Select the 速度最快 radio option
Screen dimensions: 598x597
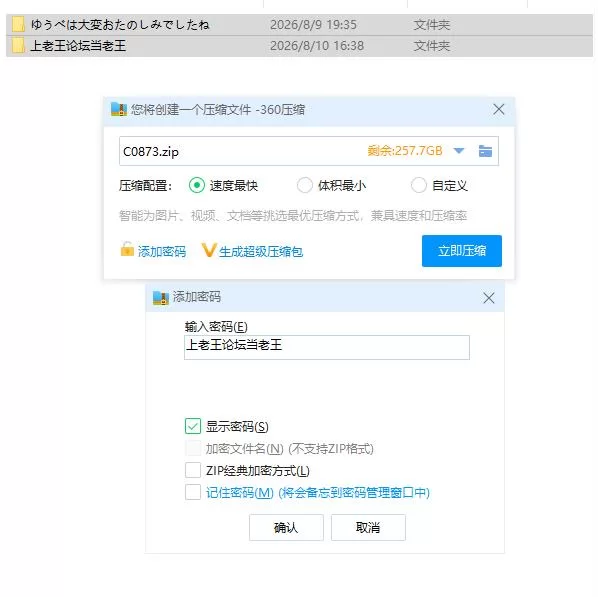(x=197, y=185)
